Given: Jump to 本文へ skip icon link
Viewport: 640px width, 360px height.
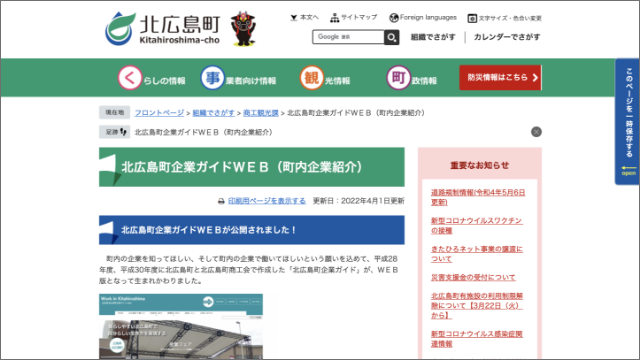Looking at the screenshot, I should (294, 18).
